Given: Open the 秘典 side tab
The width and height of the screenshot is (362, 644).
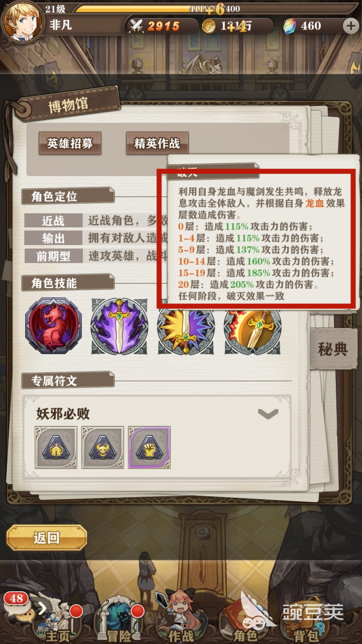Looking at the screenshot, I should point(333,349).
